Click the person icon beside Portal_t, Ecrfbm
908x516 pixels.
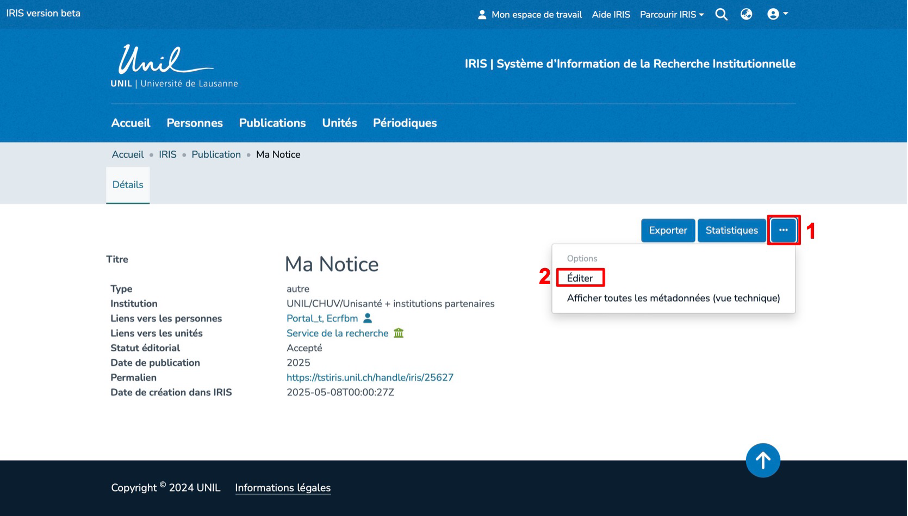point(368,318)
